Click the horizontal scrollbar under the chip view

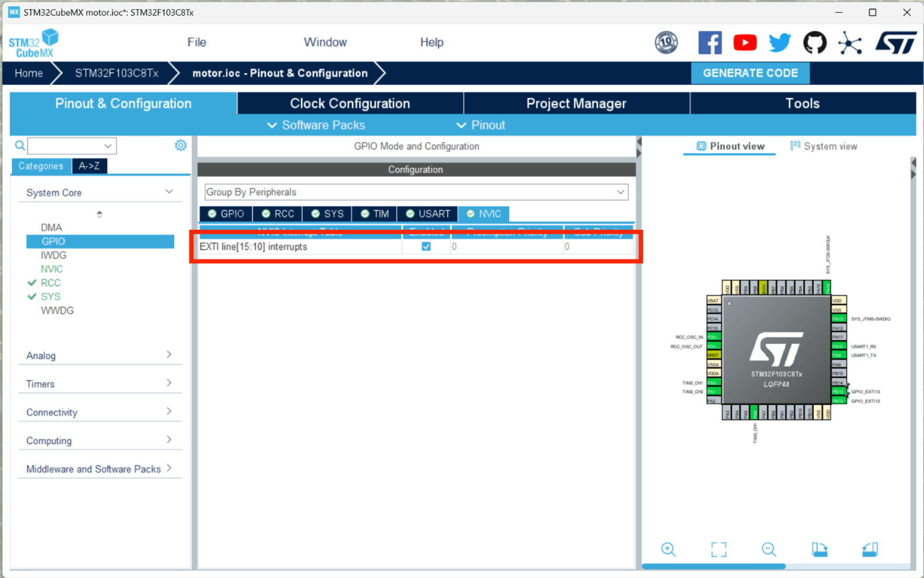tap(713, 566)
